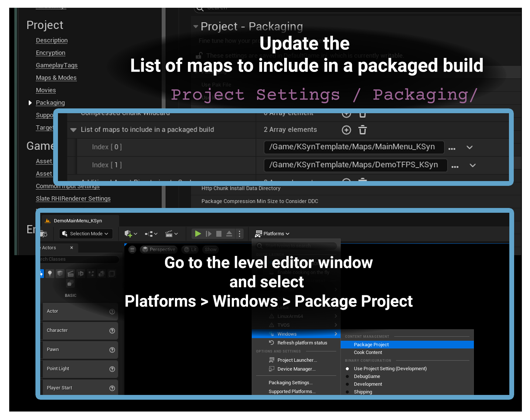The width and height of the screenshot is (530, 420).
Task: Select the Actor class entry
Action: (x=80, y=311)
